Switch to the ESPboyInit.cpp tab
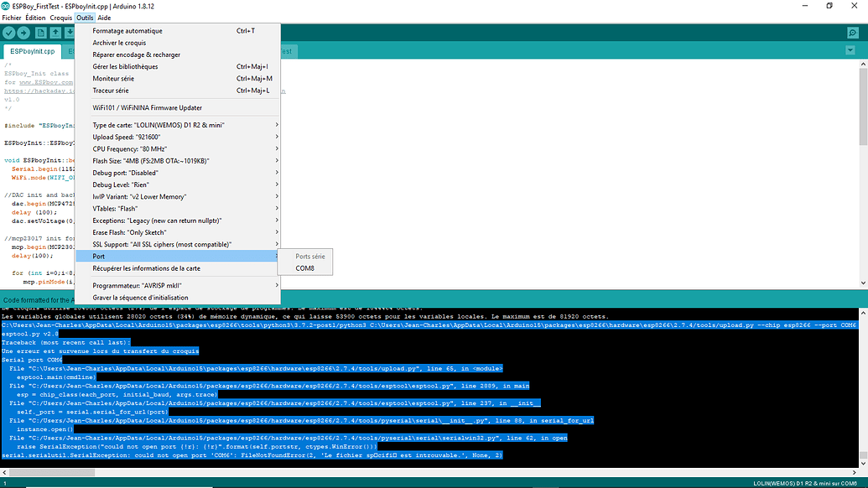 point(34,50)
